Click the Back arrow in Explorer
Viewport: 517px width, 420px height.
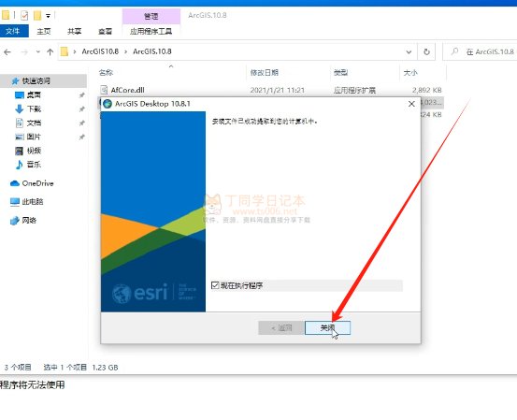pyautogui.click(x=7, y=51)
